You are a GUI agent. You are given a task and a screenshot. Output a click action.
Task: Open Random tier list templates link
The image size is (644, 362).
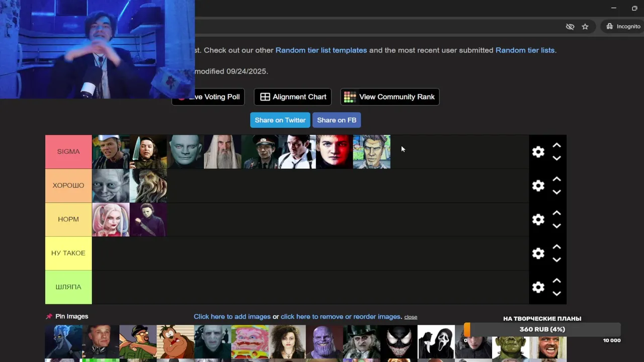coord(321,50)
